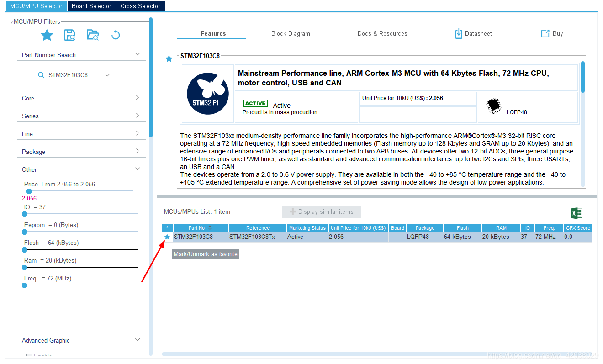
Task: Expand the Line filter section
Action: point(138,133)
